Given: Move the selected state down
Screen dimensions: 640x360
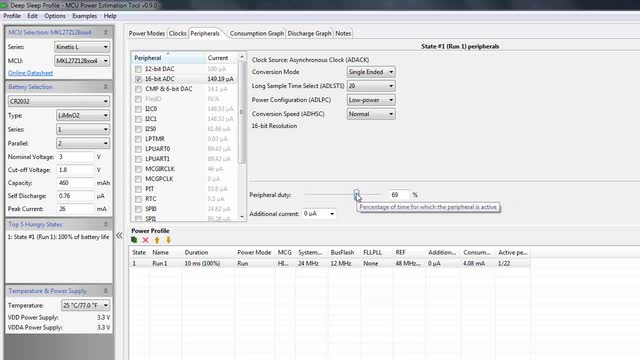Looking at the screenshot, I should coord(168,240).
